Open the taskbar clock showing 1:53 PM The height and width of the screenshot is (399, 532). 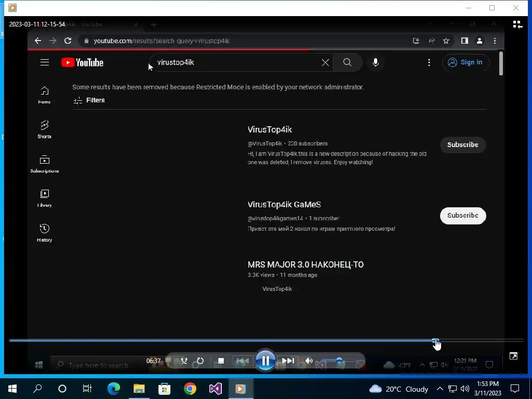click(x=487, y=389)
